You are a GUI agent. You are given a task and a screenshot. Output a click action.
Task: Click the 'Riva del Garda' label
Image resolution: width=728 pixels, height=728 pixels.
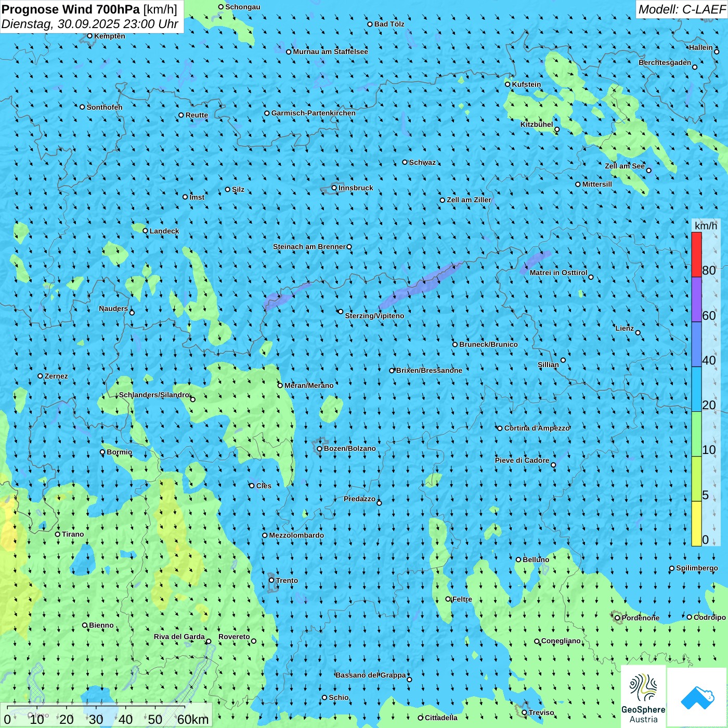(x=179, y=636)
